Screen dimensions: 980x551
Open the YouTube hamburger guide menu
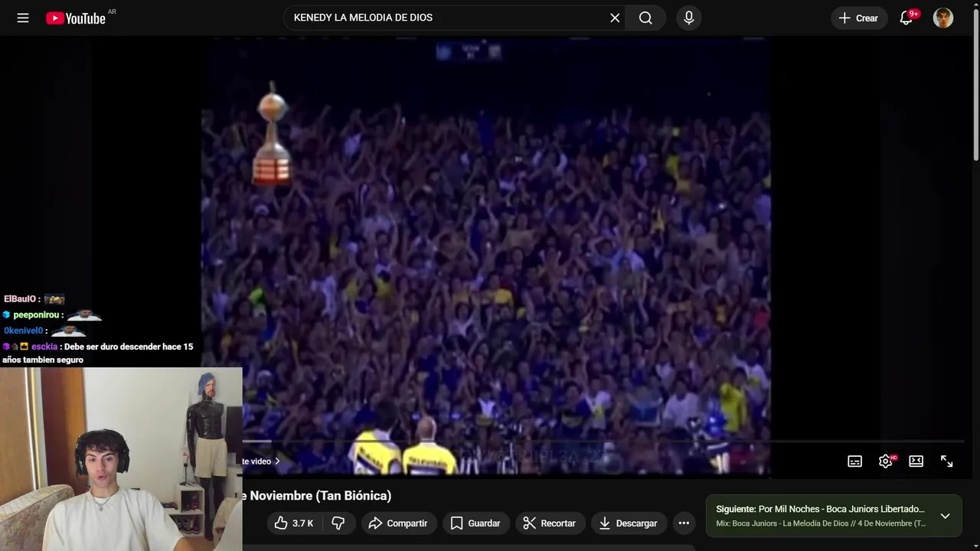[23, 18]
